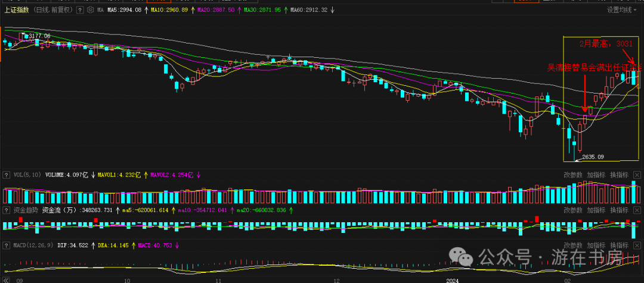Close the MACD indicator panel
This screenshot has width=644, height=283.
[637, 245]
